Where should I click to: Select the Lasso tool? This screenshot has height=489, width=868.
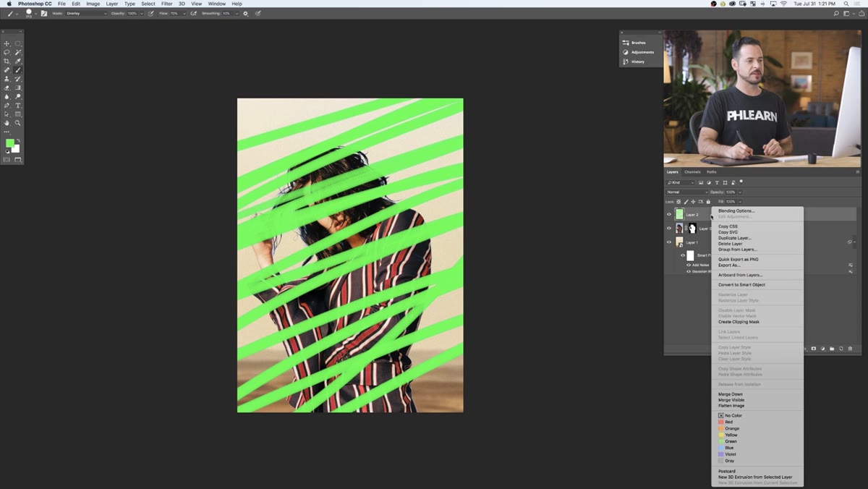[7, 52]
